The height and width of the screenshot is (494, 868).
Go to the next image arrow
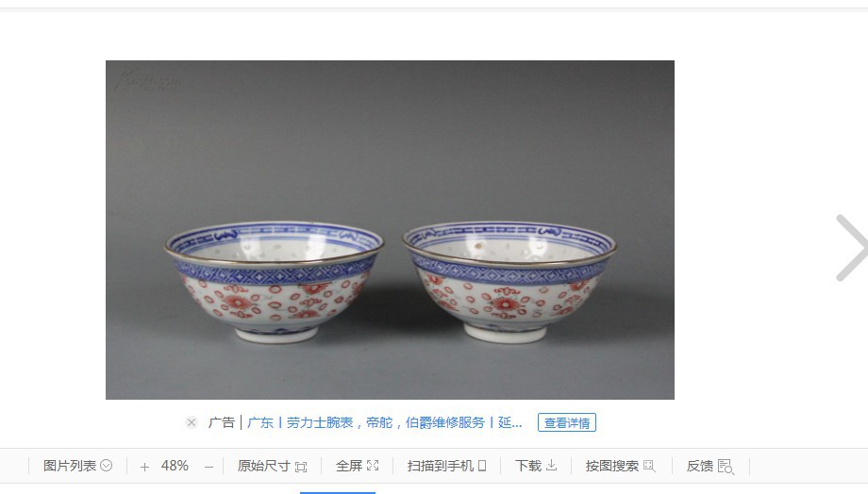pos(852,247)
